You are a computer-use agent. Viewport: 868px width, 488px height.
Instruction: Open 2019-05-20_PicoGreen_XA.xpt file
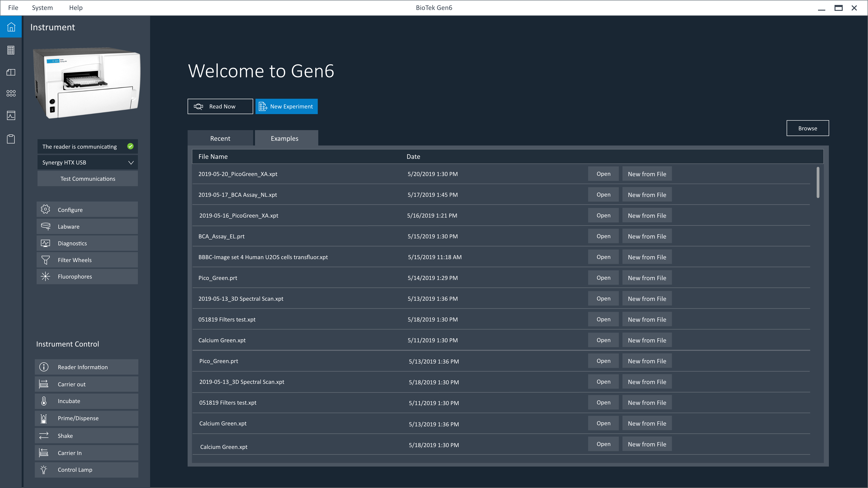point(603,174)
